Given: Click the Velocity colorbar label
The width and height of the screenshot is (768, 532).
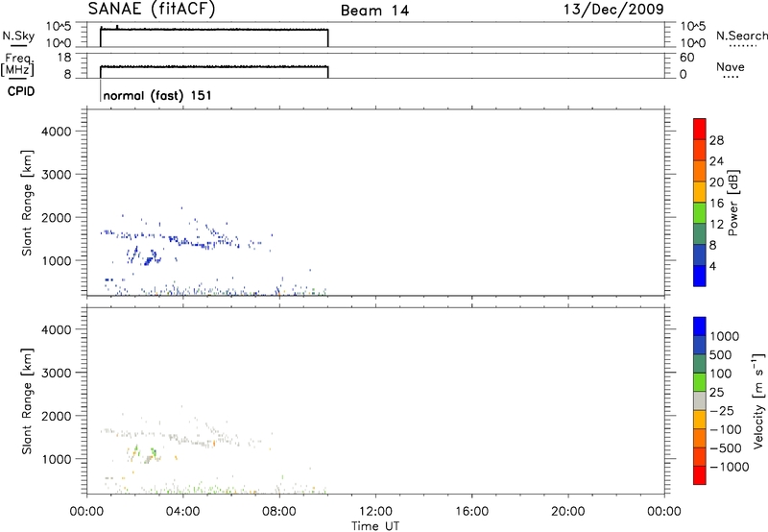Looking at the screenshot, I should [758, 400].
